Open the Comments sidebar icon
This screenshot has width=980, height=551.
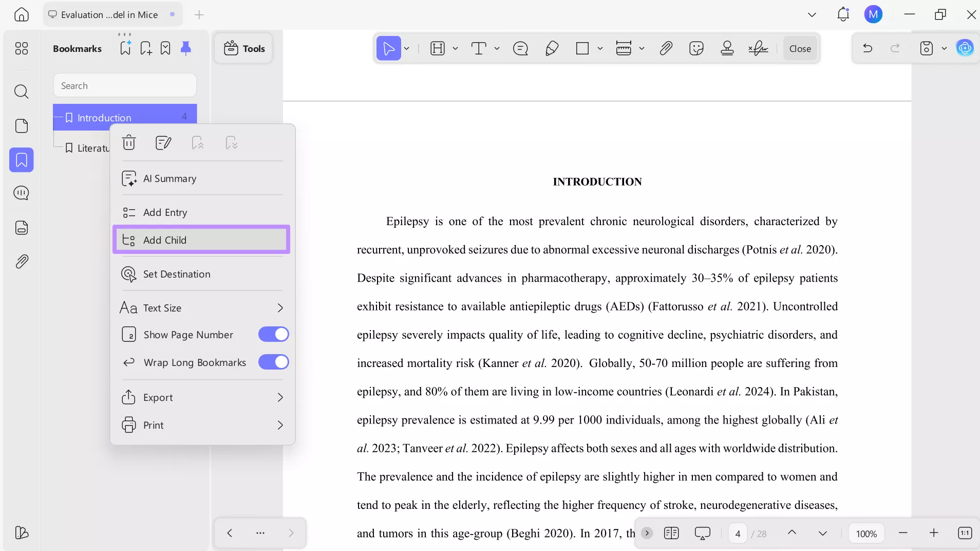pyautogui.click(x=22, y=193)
